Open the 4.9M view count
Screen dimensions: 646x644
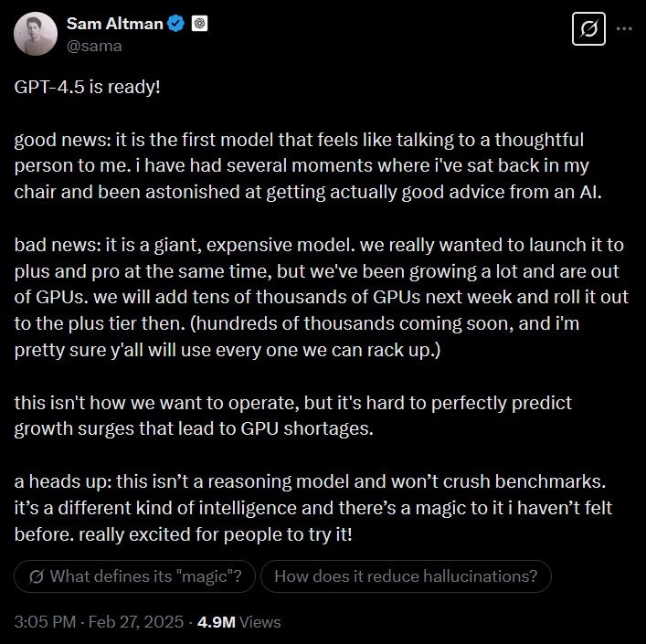pos(217,622)
